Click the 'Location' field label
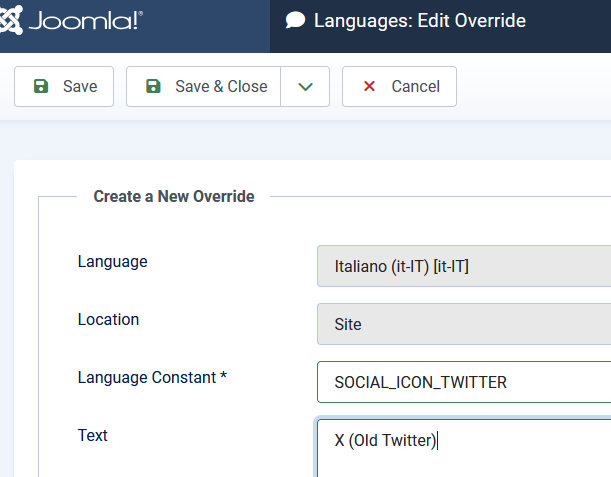 coord(108,320)
